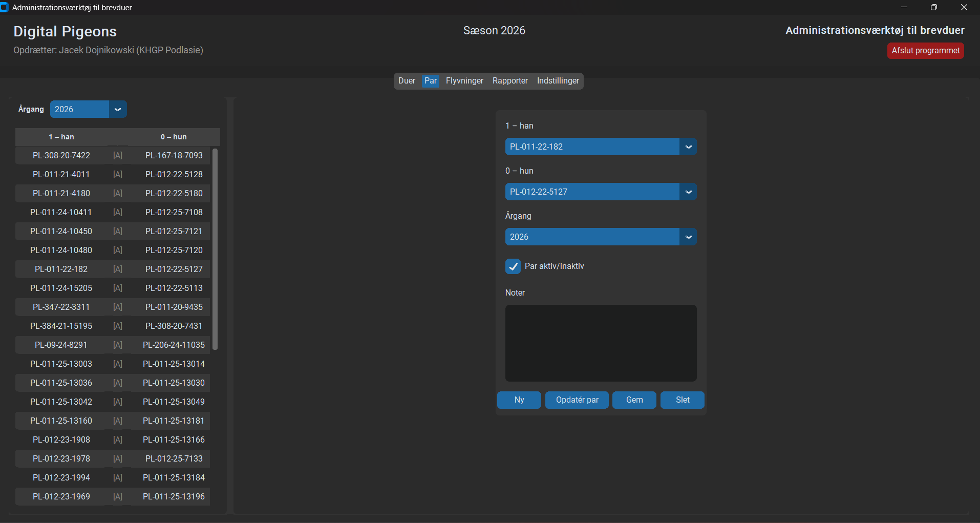Click the pair list vertical scrollbar
Screen dimensions: 980x523
coord(215,249)
